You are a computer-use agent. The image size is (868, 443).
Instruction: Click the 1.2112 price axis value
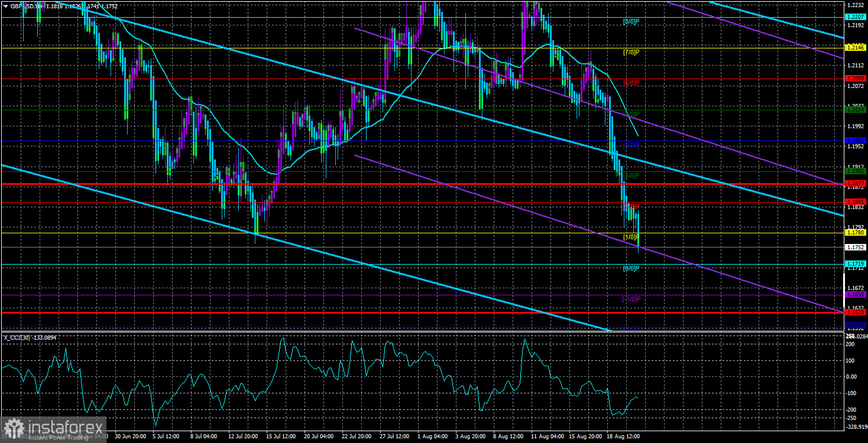pyautogui.click(x=856, y=66)
